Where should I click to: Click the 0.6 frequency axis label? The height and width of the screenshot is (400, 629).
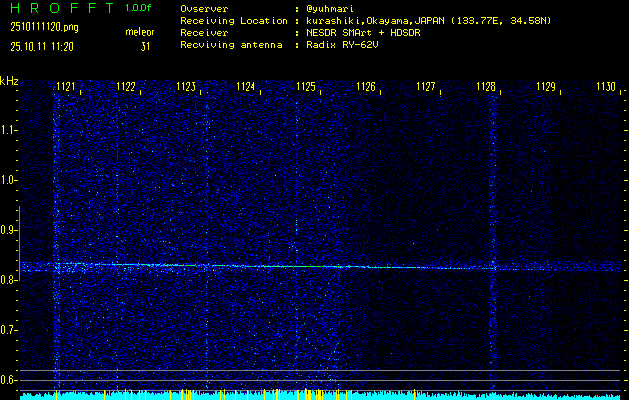[x=7, y=380]
